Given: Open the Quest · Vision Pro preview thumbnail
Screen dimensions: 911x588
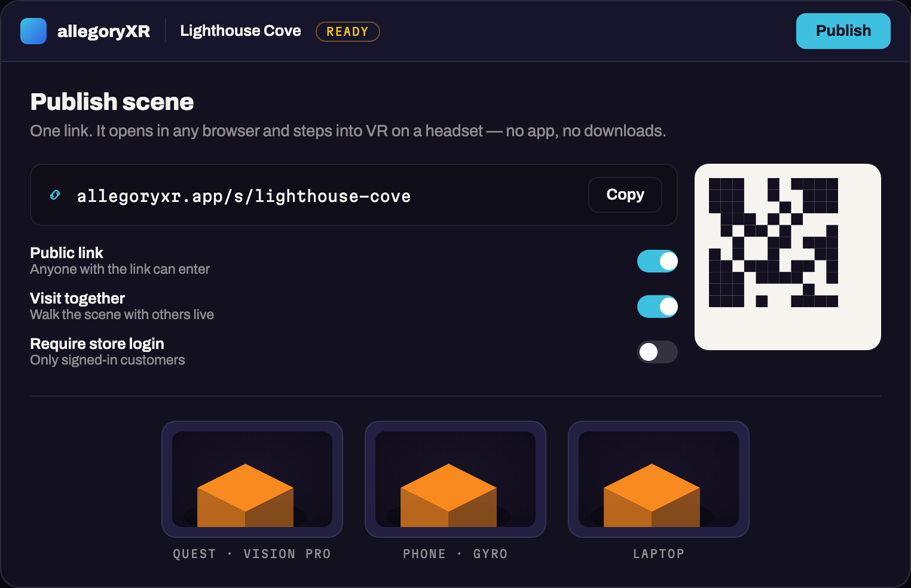Looking at the screenshot, I should pos(252,479).
